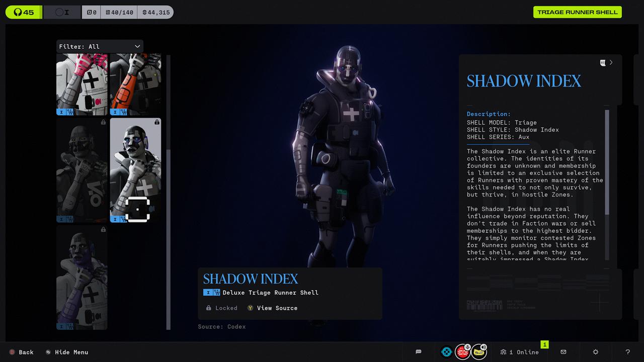This screenshot has width=644, height=362.
Task: Toggle Hide Menu option
Action: pos(66,352)
